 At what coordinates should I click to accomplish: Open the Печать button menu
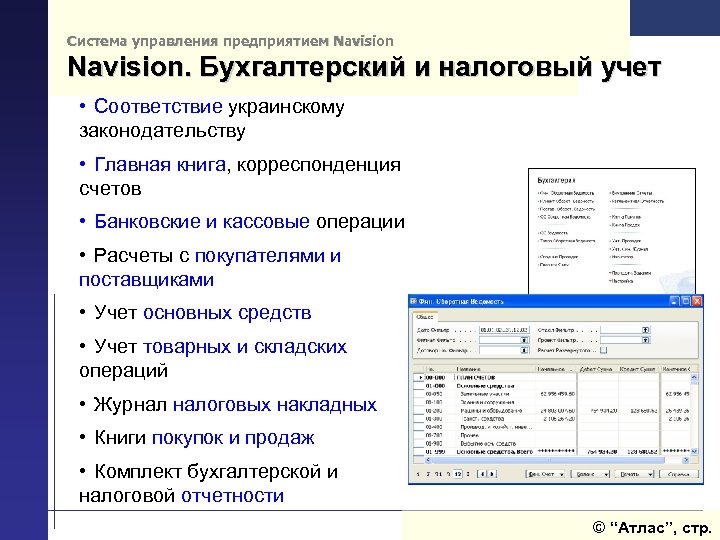click(635, 474)
